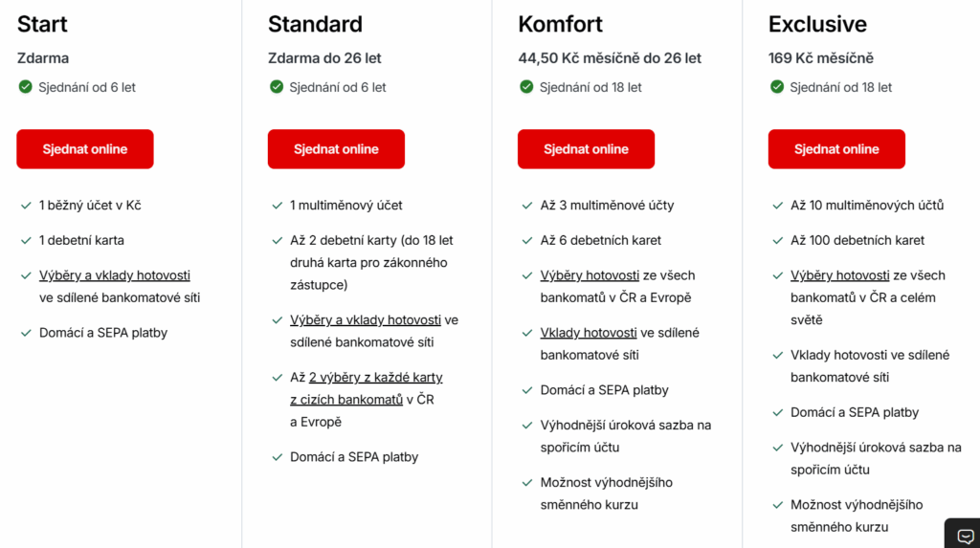Image resolution: width=980 pixels, height=548 pixels.
Task: Click checkmark beside 'Až 6 debetních karet'
Action: [x=527, y=241]
